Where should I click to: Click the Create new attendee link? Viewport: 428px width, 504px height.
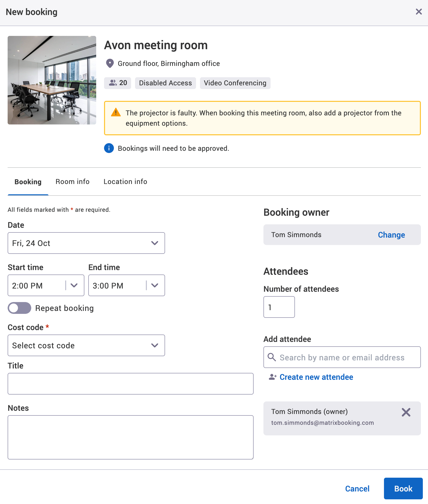click(316, 377)
